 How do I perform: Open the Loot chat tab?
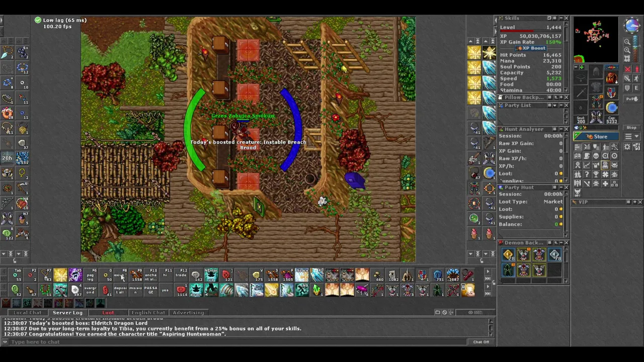tap(108, 313)
